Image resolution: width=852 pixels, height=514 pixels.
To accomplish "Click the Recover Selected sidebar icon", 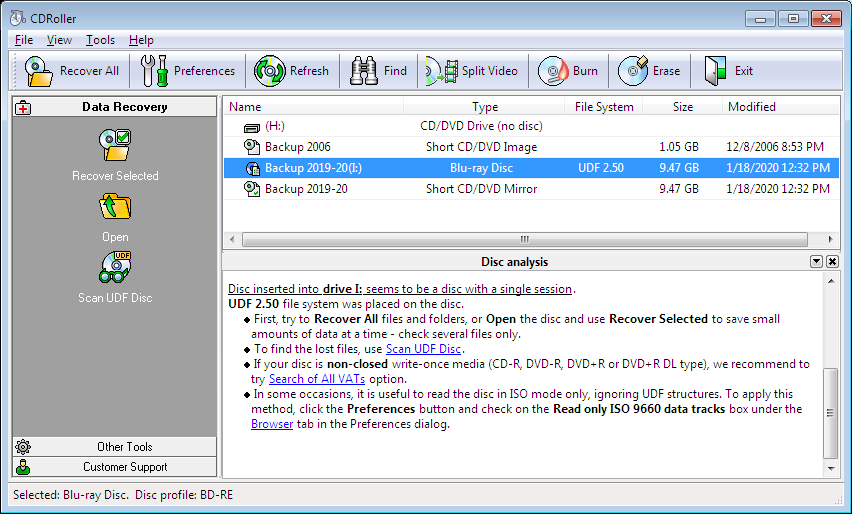I will click(115, 145).
